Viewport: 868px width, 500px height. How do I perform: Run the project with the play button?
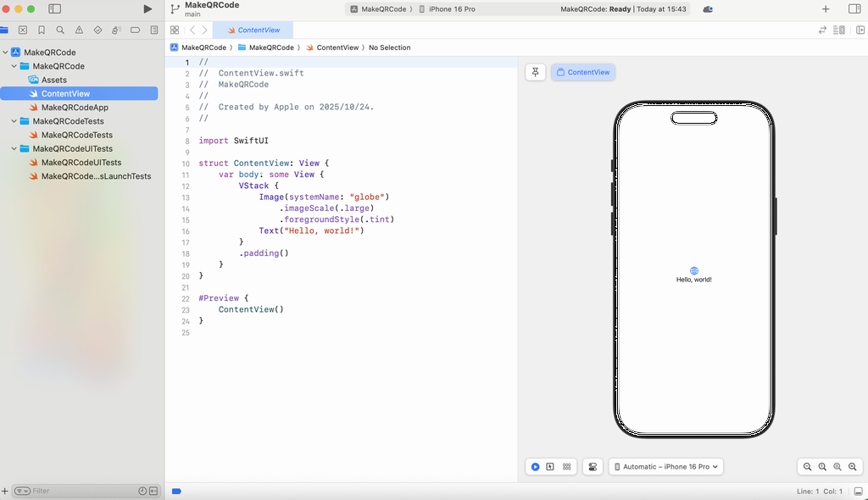pyautogui.click(x=147, y=9)
